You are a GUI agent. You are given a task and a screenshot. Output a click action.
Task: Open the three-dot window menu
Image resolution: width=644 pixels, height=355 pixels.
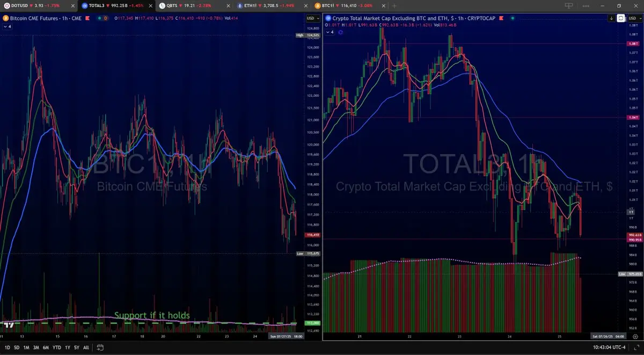586,5
